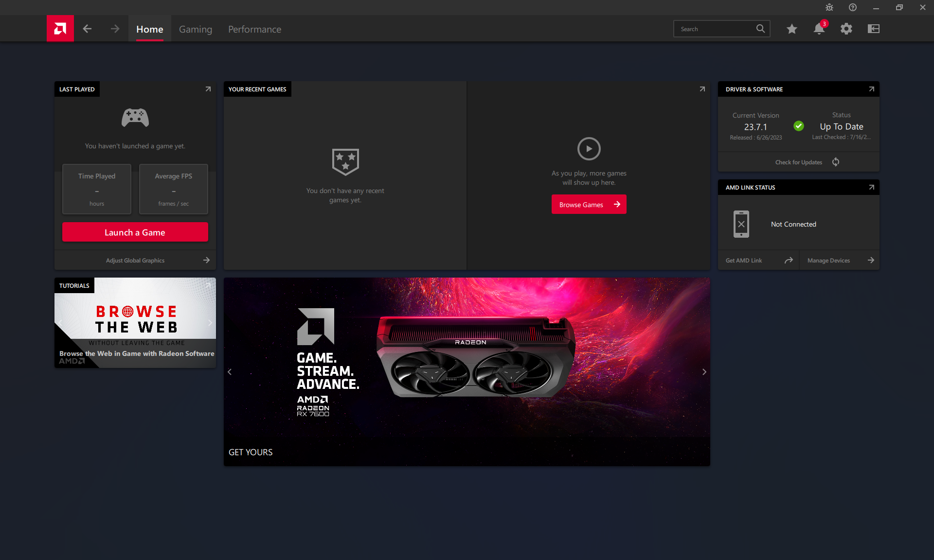This screenshot has height=560, width=934.
Task: Expand the Last Played panel
Action: 208,89
